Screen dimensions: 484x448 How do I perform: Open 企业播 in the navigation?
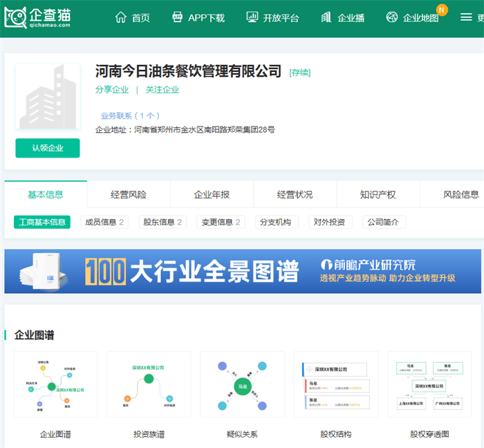(x=351, y=18)
